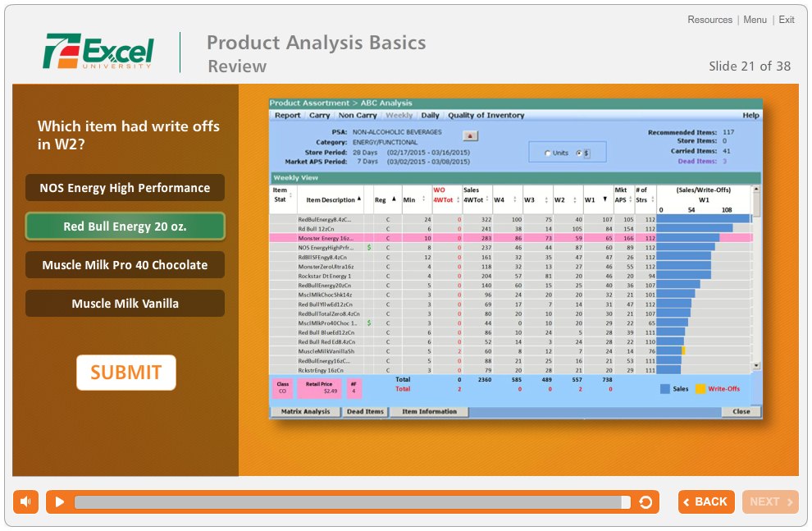The height and width of the screenshot is (531, 812).
Task: Click the Close button in the ABC Analysis window
Action: [x=741, y=411]
